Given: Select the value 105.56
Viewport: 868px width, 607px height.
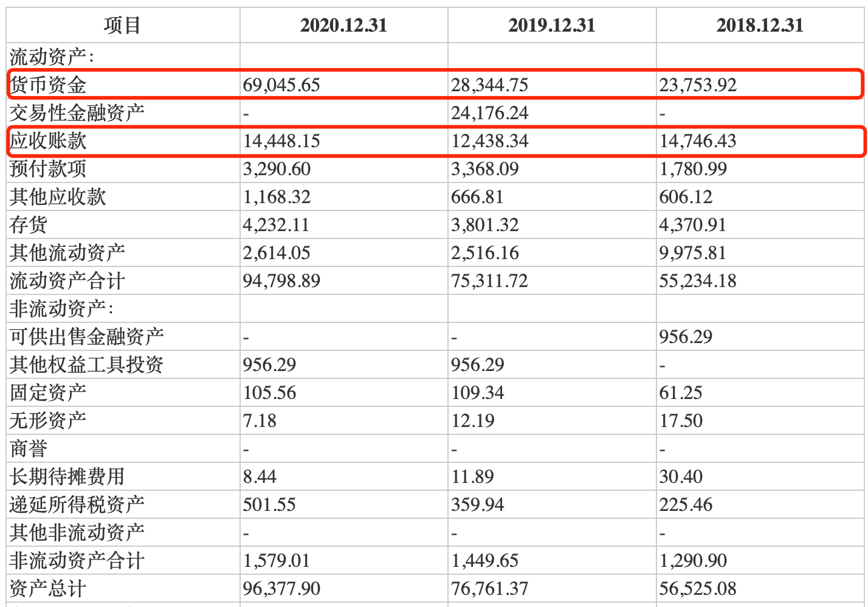Looking at the screenshot, I should 269,392.
